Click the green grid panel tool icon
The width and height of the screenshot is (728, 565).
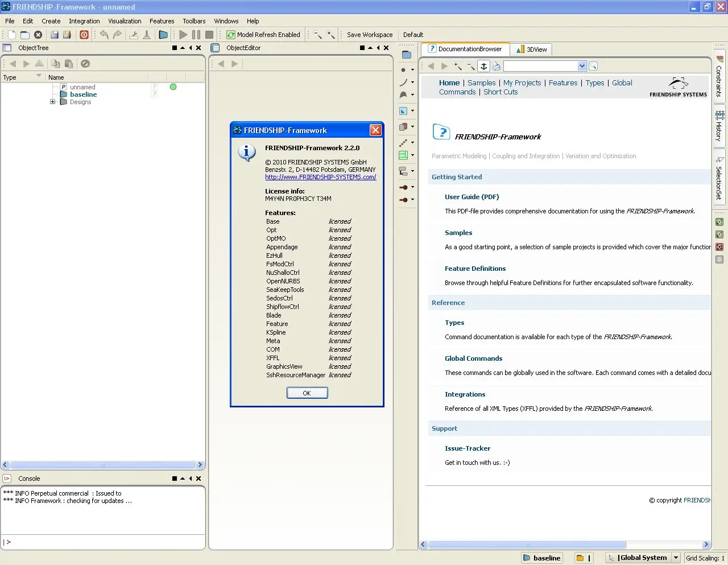[x=403, y=155]
